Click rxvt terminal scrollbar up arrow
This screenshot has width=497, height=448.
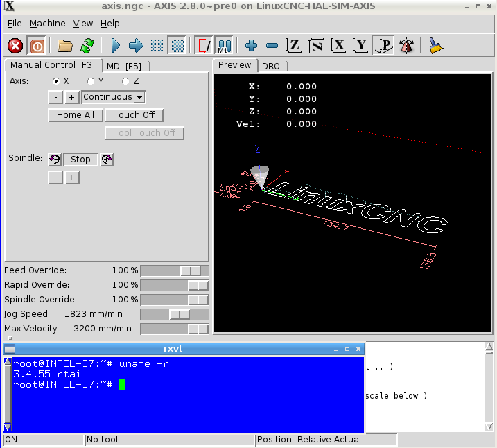(8, 362)
